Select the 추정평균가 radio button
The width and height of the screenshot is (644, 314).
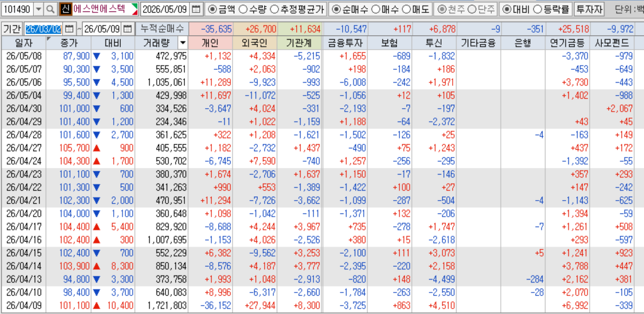(274, 9)
